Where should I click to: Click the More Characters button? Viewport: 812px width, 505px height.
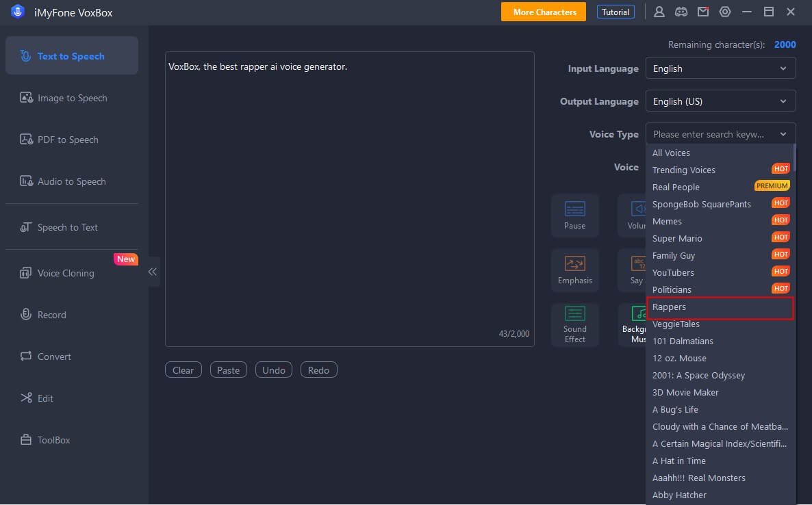pos(544,12)
